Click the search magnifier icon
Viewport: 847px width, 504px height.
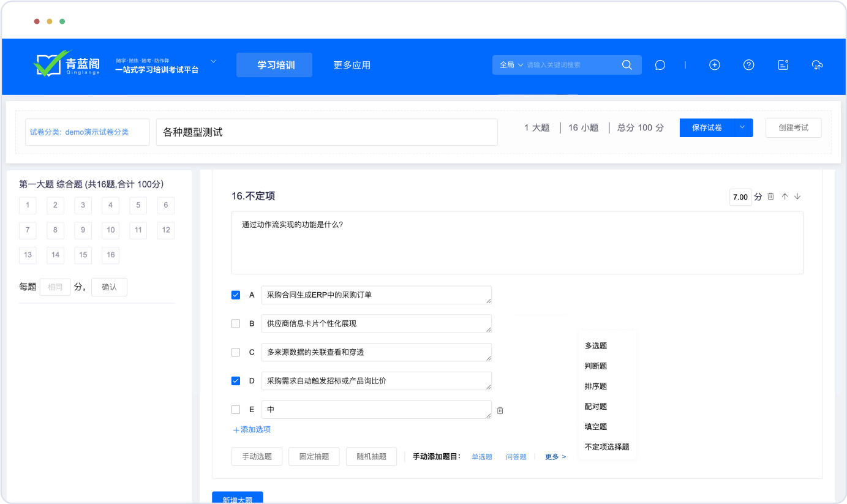pyautogui.click(x=627, y=65)
